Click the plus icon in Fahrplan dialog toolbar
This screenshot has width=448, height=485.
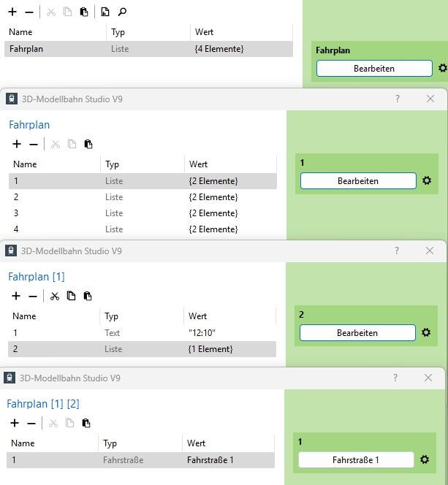pyautogui.click(x=17, y=144)
